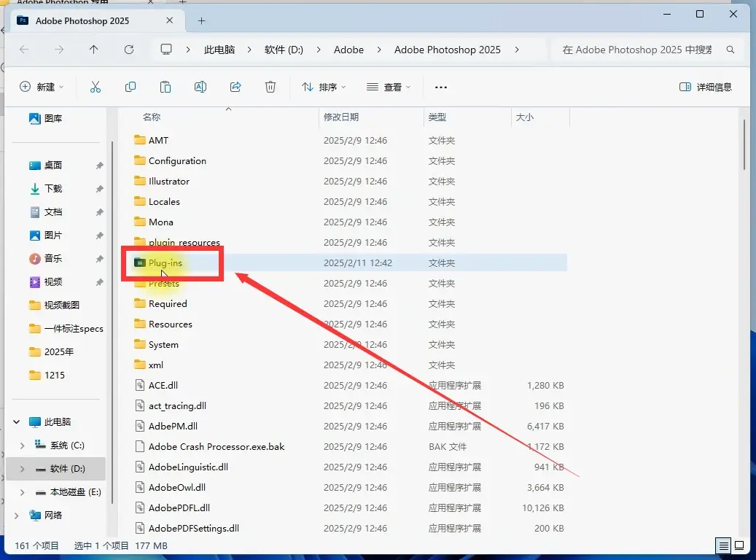This screenshot has height=560, width=756.
Task: Click the Rename icon in toolbar
Action: 200,87
